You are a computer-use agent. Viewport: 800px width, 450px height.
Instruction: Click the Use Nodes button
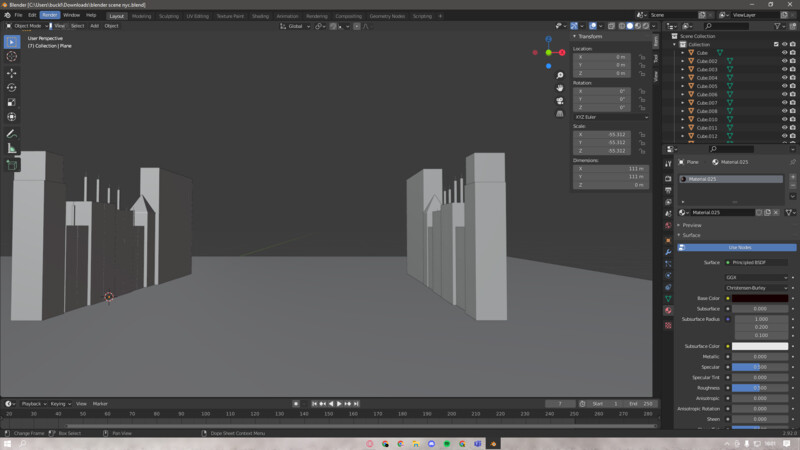click(x=738, y=247)
